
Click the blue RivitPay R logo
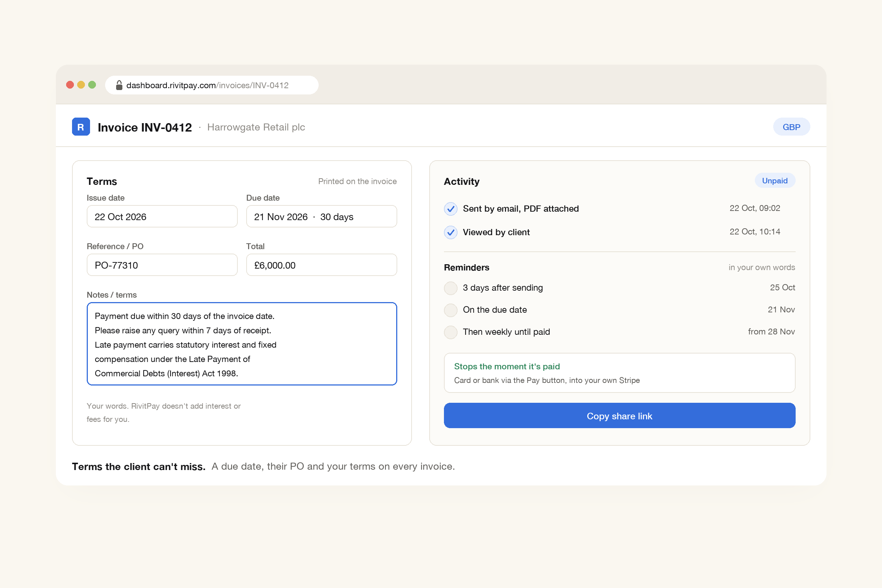pos(80,127)
